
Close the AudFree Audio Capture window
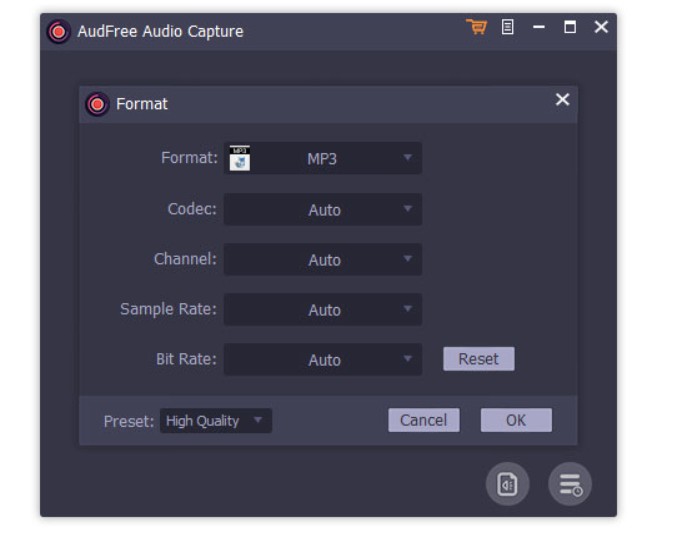[x=601, y=27]
